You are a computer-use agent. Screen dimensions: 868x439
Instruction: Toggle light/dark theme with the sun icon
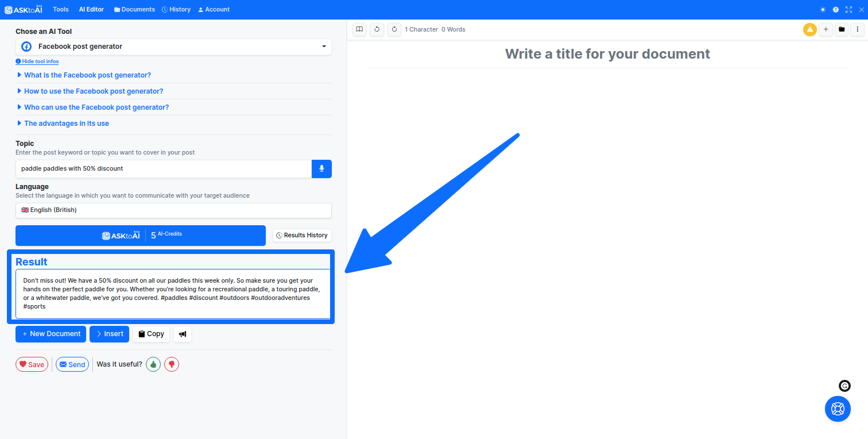[x=822, y=9]
